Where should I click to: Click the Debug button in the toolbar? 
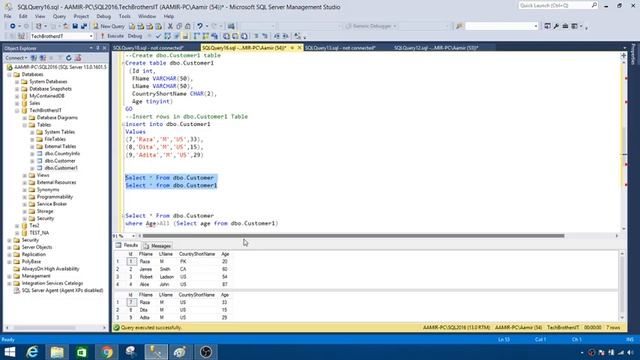pyautogui.click(x=135, y=36)
